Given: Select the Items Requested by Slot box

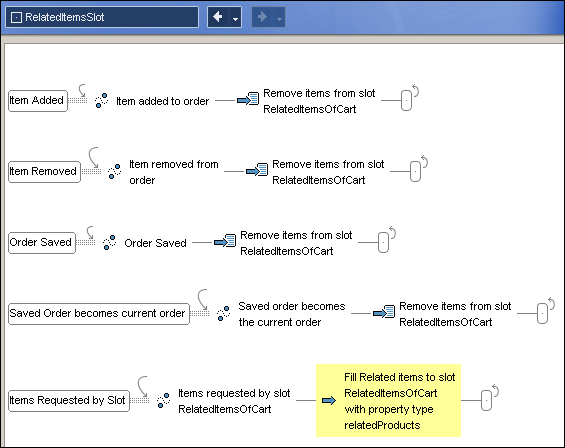Looking at the screenshot, I should coord(69,401).
